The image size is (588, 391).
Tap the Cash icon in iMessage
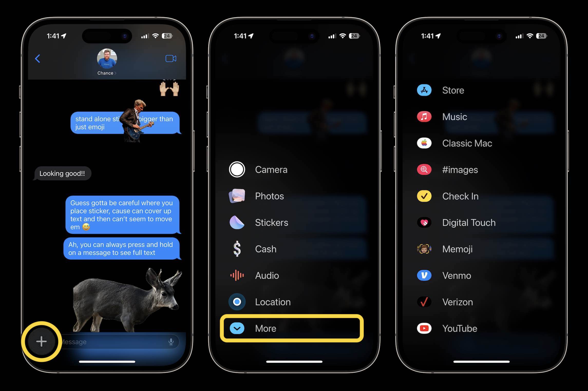(x=236, y=249)
